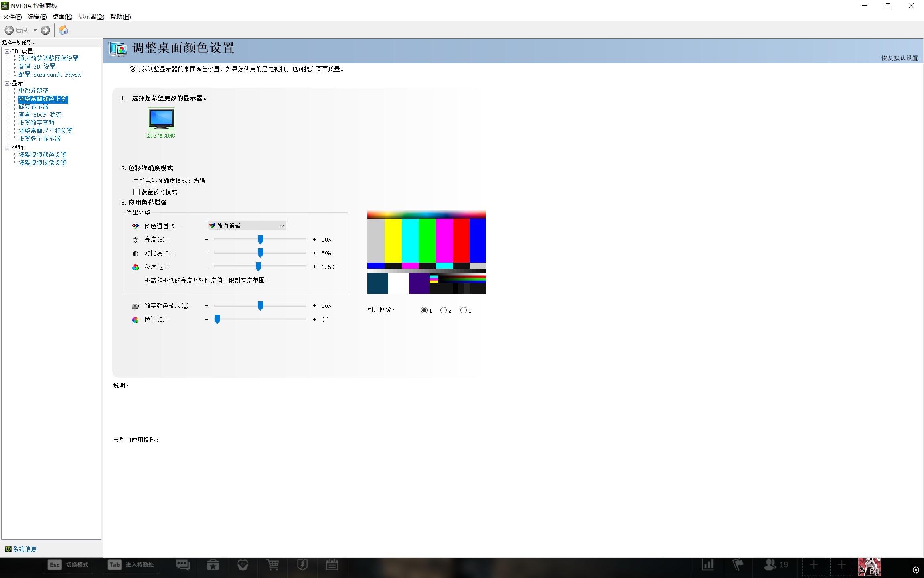Open 系统信息 link
This screenshot has width=924, height=578.
coord(25,549)
